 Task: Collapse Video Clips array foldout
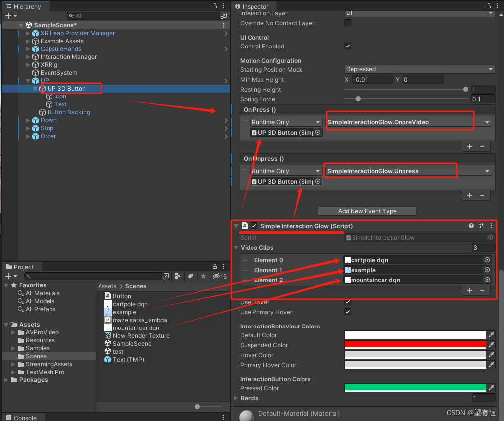coord(236,247)
